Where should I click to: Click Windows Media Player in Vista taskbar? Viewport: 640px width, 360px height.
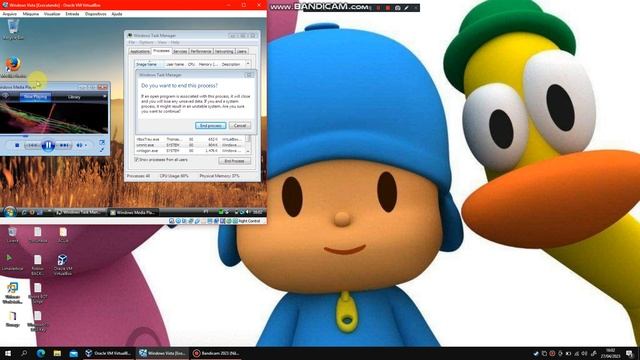pos(133,212)
